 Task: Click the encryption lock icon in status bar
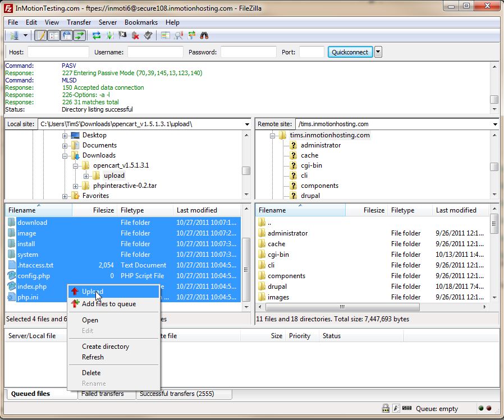pyautogui.click(x=386, y=409)
